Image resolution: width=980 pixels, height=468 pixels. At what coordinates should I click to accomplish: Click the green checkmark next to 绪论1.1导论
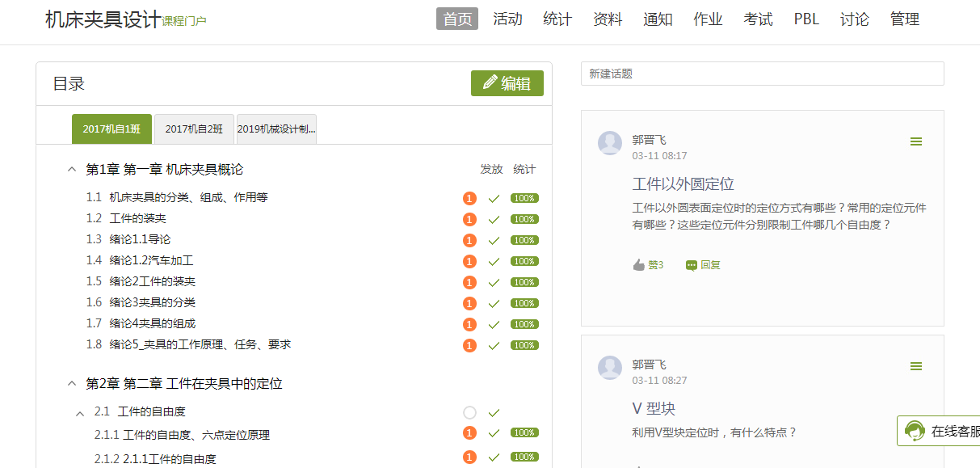[x=494, y=240]
